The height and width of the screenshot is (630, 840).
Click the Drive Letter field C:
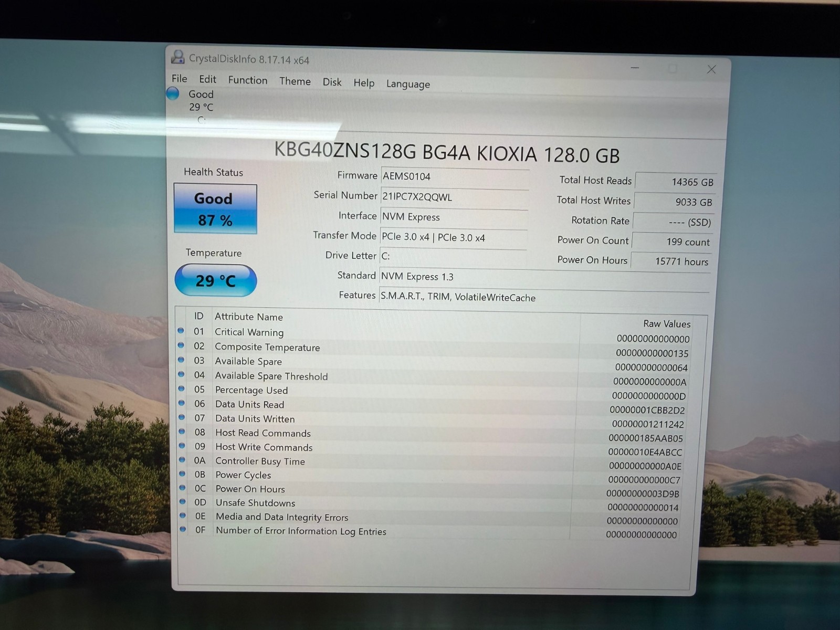tap(453, 256)
